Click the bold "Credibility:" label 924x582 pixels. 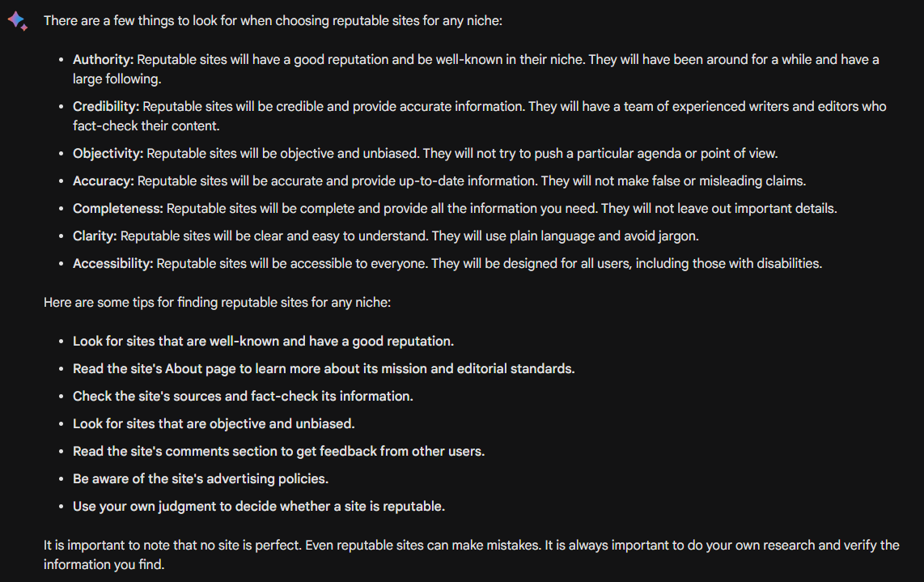[x=106, y=107]
